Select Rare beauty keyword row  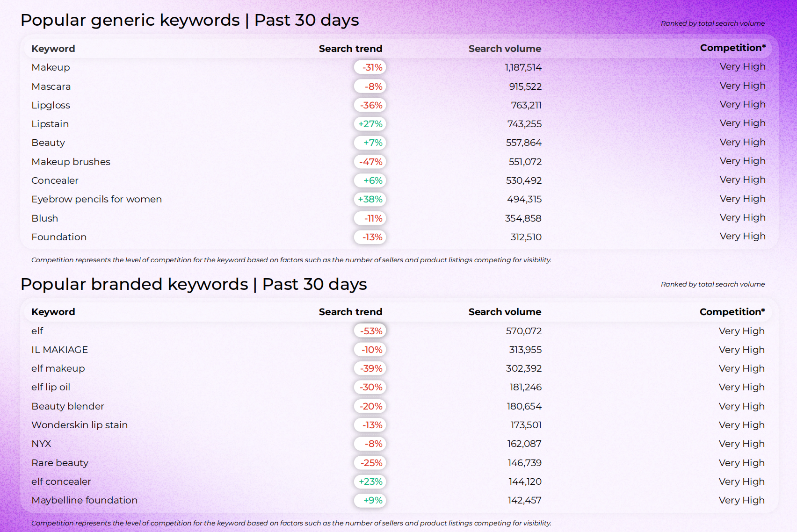coord(60,463)
